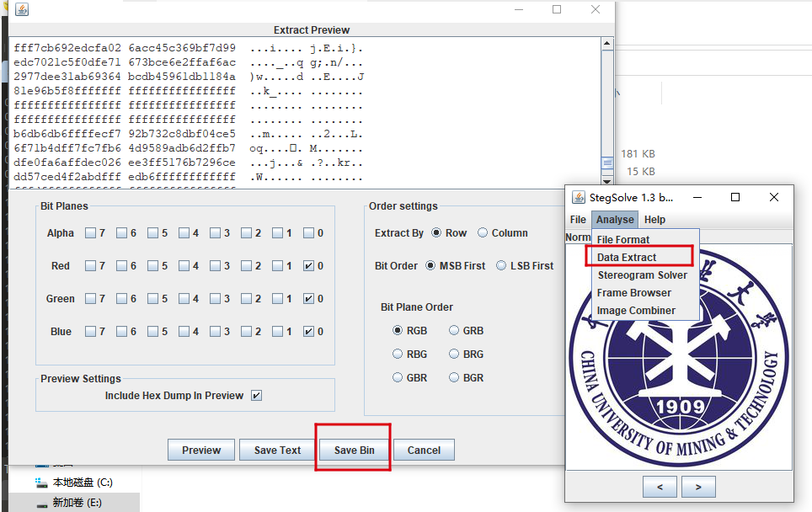Screen dimensions: 812x512
Task: Click Save Bin button
Action: (x=355, y=450)
